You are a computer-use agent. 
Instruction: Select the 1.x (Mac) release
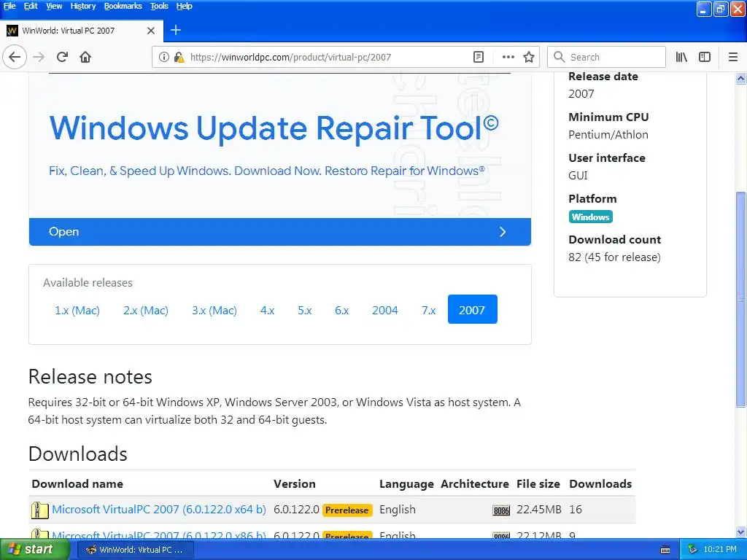click(77, 310)
